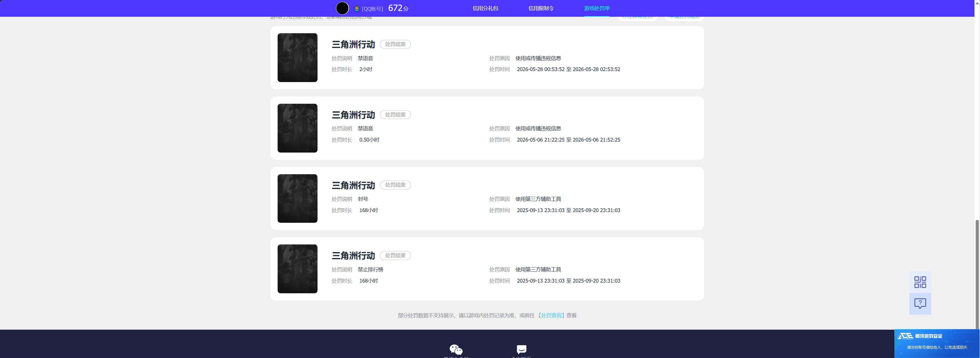This screenshot has width=980, height=358.
Task: Open the help question-mark chat button
Action: pos(920,304)
